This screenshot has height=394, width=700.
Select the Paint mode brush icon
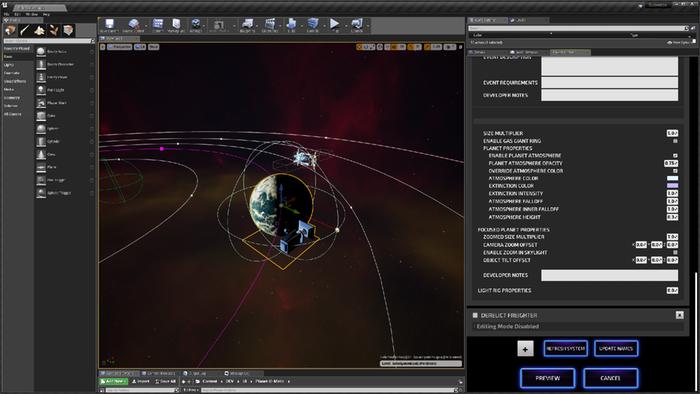25,30
